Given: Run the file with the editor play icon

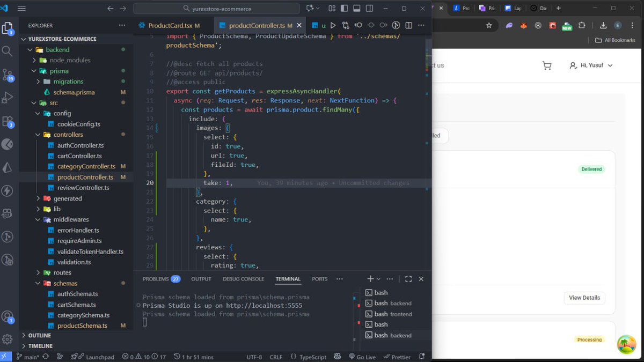Looking at the screenshot, I should 333,25.
